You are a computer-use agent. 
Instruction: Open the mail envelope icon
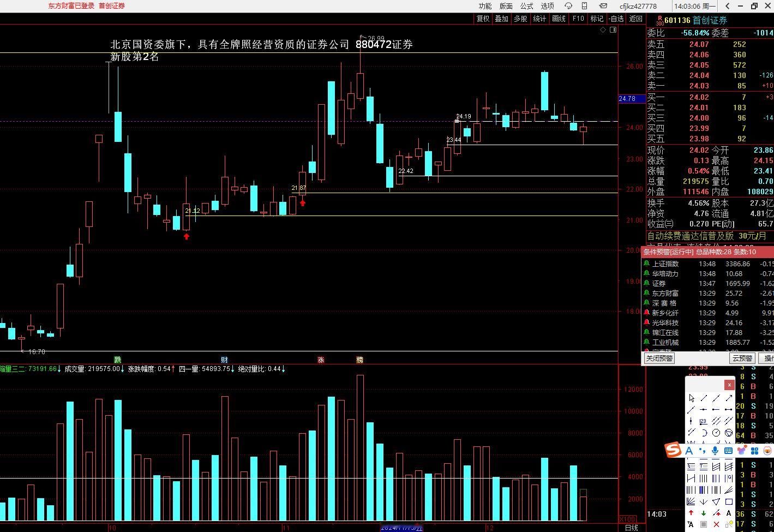click(x=603, y=6)
